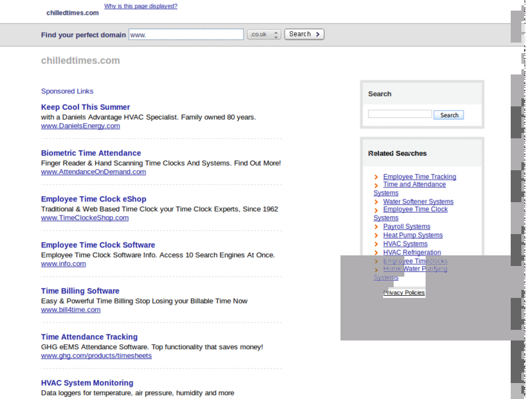Open the 'Why is this page displayed?' link

(140, 6)
